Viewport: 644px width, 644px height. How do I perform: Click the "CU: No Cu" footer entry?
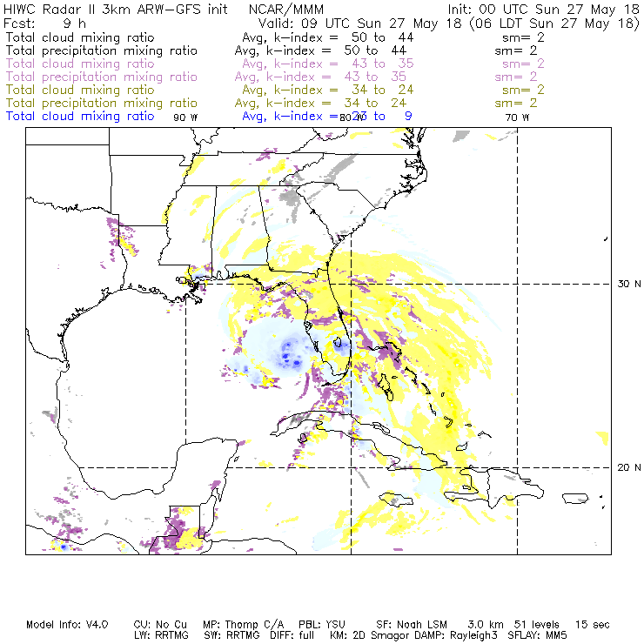(160, 625)
